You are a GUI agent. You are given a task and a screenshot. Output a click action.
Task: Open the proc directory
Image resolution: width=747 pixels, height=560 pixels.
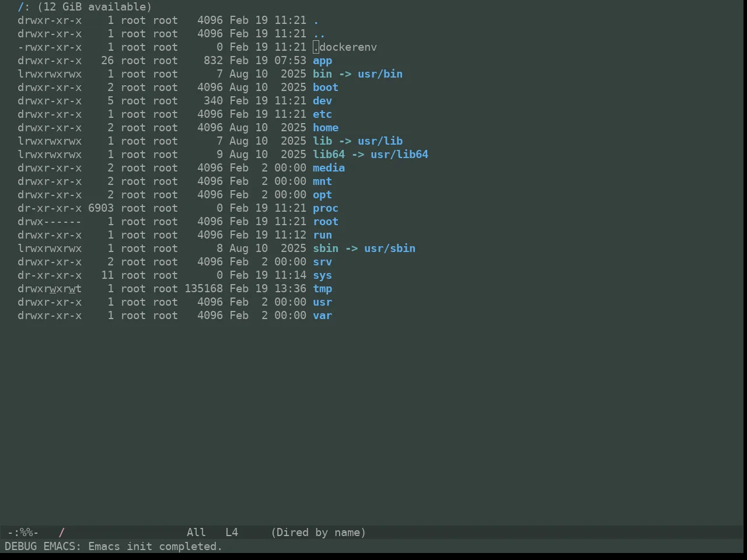pyautogui.click(x=326, y=208)
